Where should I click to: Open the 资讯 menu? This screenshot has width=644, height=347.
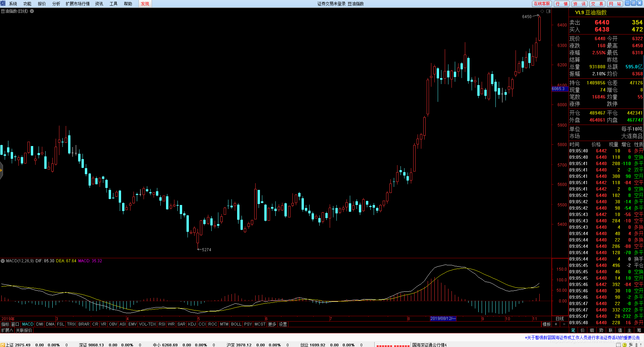[x=99, y=4]
